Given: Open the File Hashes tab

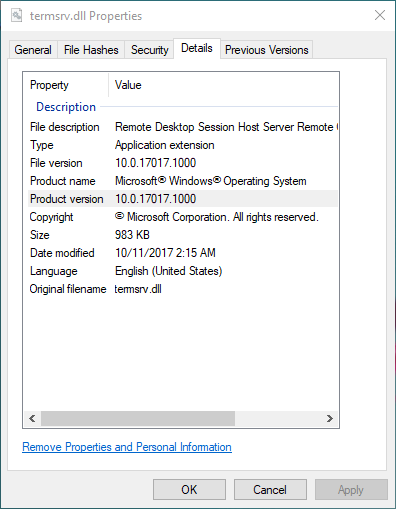Looking at the screenshot, I should coord(91,50).
